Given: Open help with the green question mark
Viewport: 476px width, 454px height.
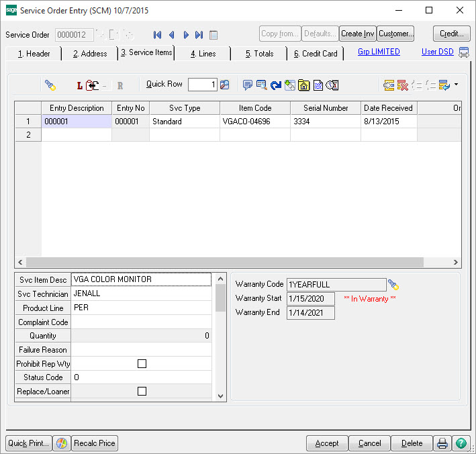Looking at the screenshot, I should (461, 443).
